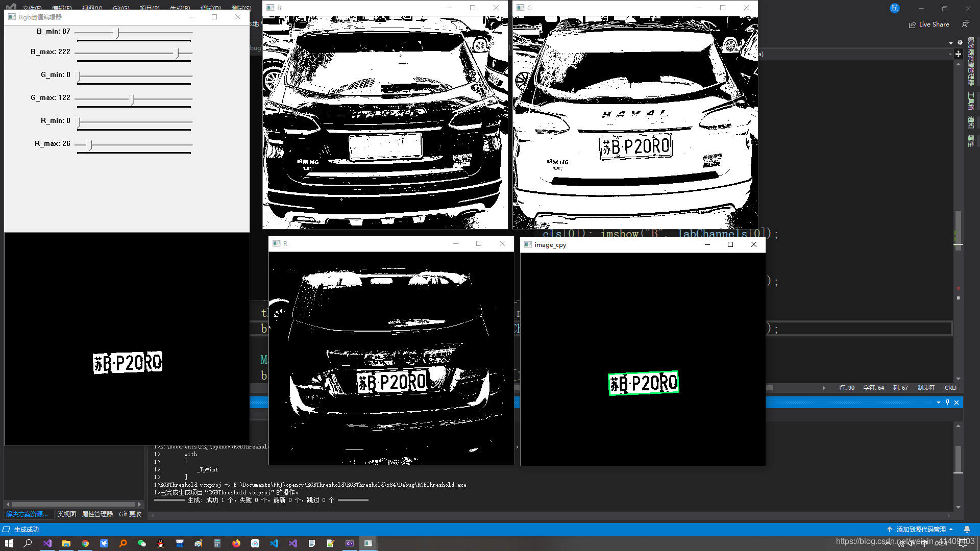Open Calculator from taskbar
Viewport: 980px width, 551px height.
pos(217,543)
